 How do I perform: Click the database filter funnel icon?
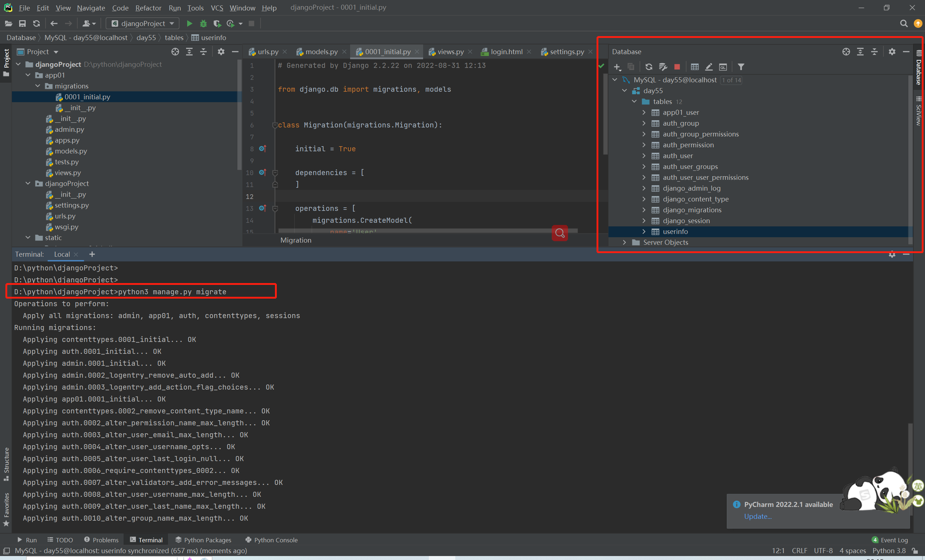[741, 67]
